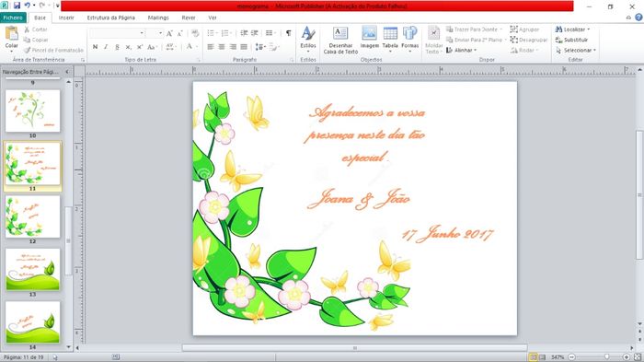Expand the Alinhar dropdown
Screen dimensions: 644x362
[x=476, y=50]
